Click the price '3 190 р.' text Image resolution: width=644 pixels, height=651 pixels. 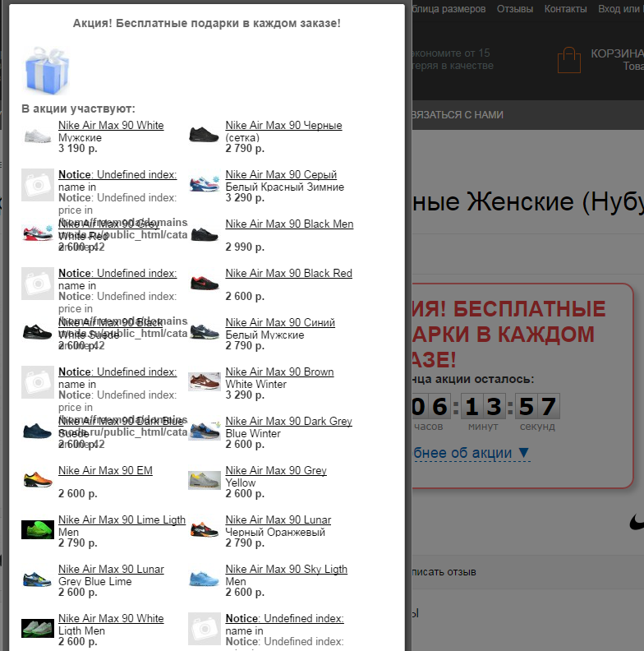pos(77,148)
